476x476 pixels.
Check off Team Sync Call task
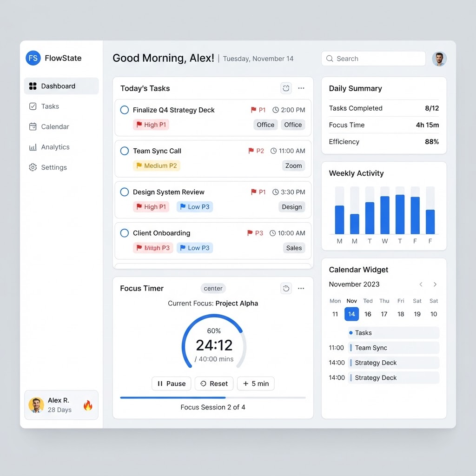(x=125, y=151)
